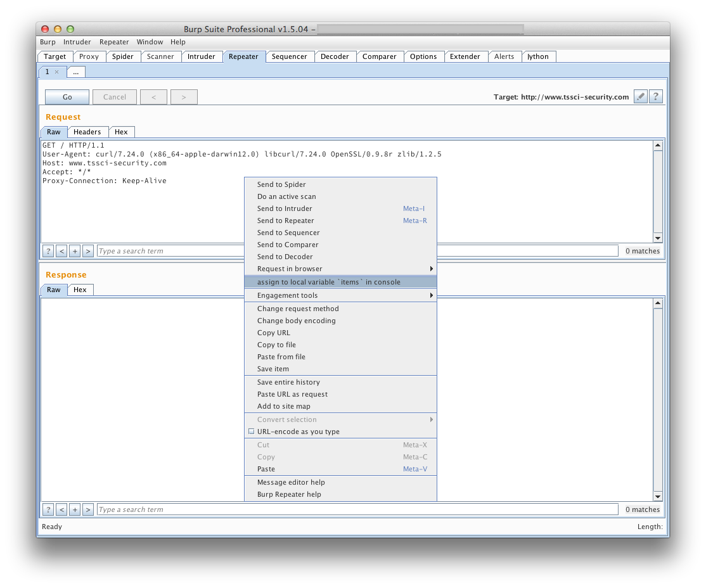This screenshot has width=706, height=588.
Task: Switch to the Comparer tab
Action: (379, 56)
